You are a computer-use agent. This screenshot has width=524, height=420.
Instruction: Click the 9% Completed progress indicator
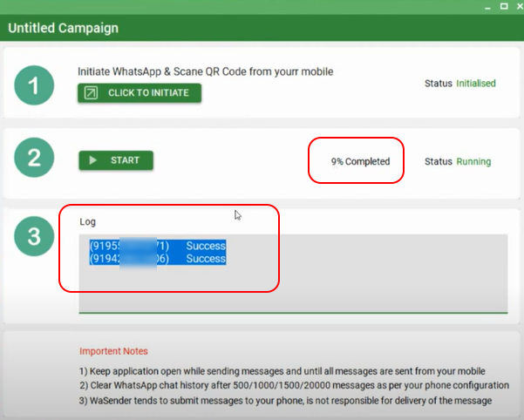(x=360, y=161)
